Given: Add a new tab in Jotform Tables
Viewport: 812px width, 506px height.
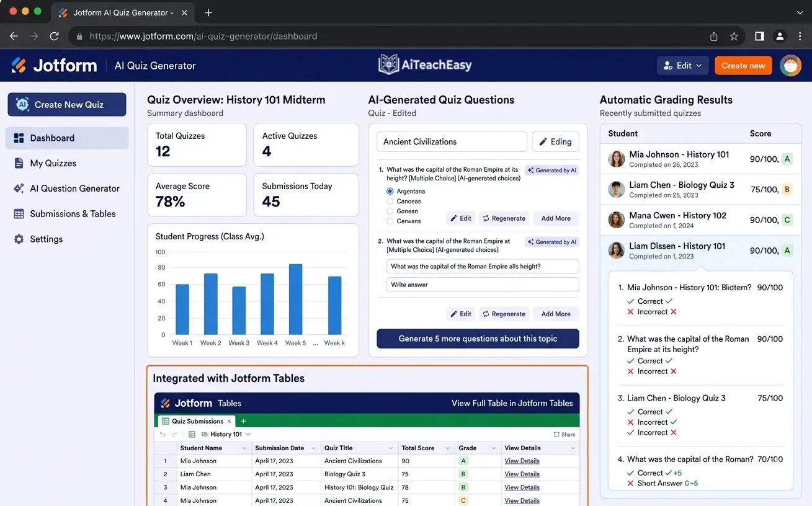Looking at the screenshot, I should click(x=243, y=421).
